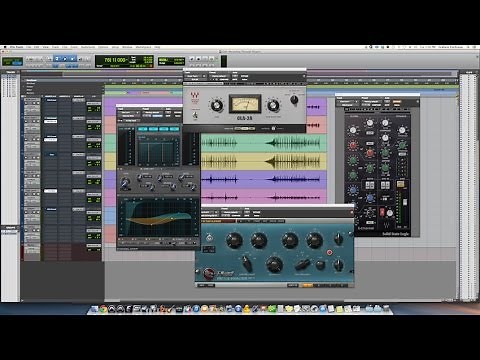This screenshot has width=480, height=360.
Task: Open preset dropdown in multiband plugin header
Action: pos(153,113)
